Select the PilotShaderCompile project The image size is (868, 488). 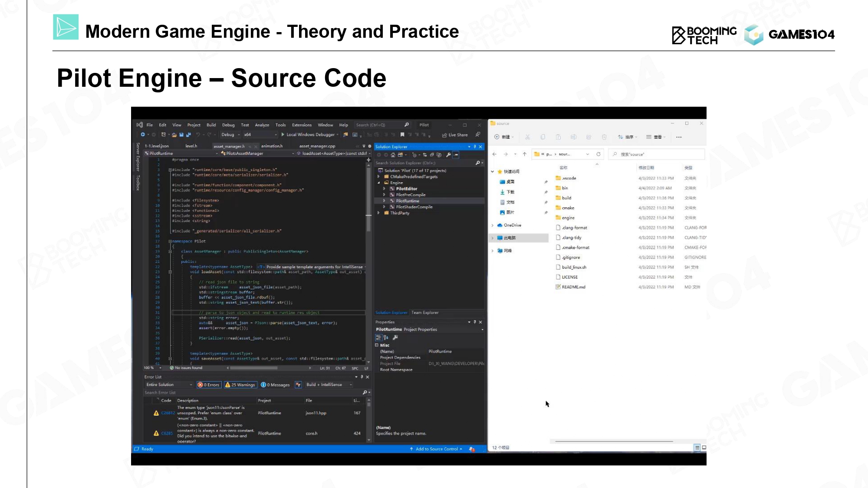414,207
